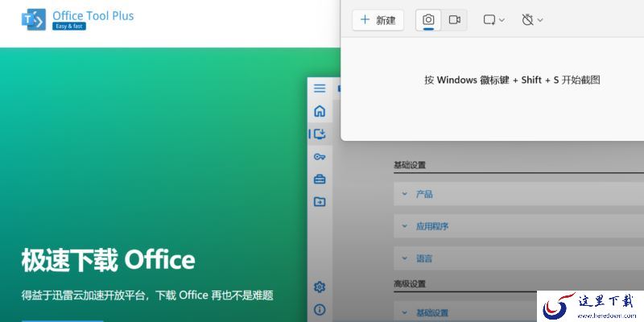Open the About info icon in sidebar
This screenshot has width=644, height=322.
click(x=320, y=309)
